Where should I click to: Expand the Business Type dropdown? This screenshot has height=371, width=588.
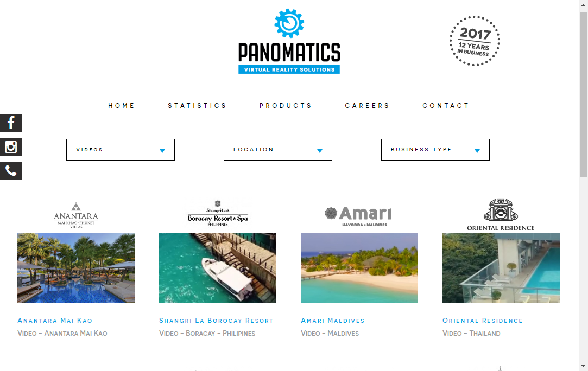(435, 150)
